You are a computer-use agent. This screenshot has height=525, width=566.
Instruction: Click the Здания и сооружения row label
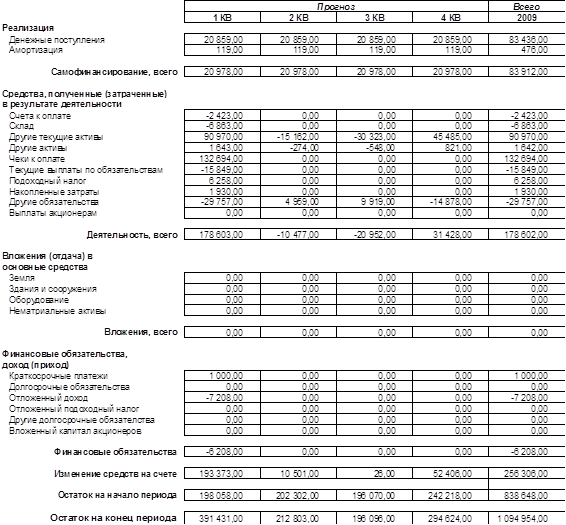(53, 289)
